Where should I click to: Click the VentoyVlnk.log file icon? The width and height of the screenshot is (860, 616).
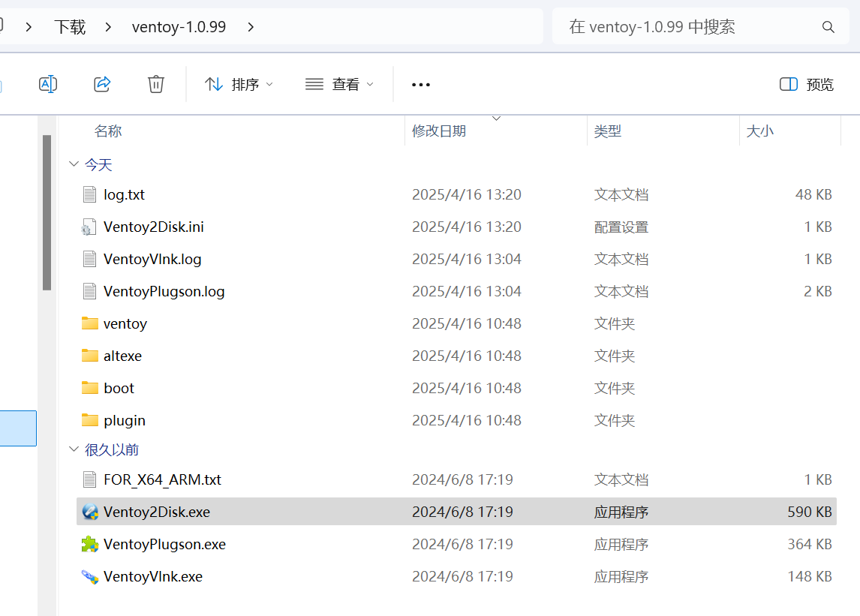(x=90, y=259)
